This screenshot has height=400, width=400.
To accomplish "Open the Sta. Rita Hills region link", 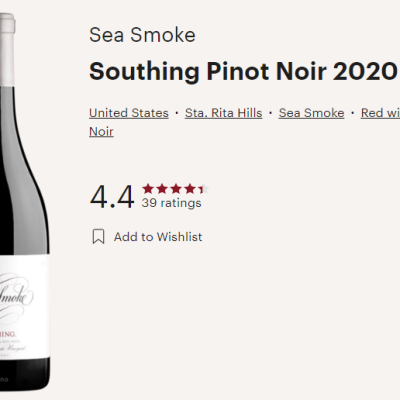I will (224, 113).
